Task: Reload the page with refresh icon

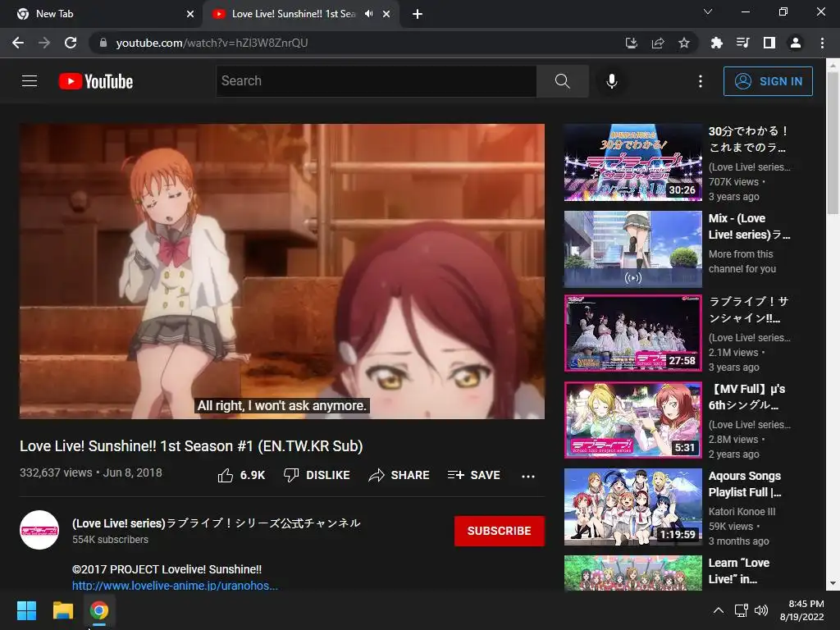Action: [x=71, y=43]
